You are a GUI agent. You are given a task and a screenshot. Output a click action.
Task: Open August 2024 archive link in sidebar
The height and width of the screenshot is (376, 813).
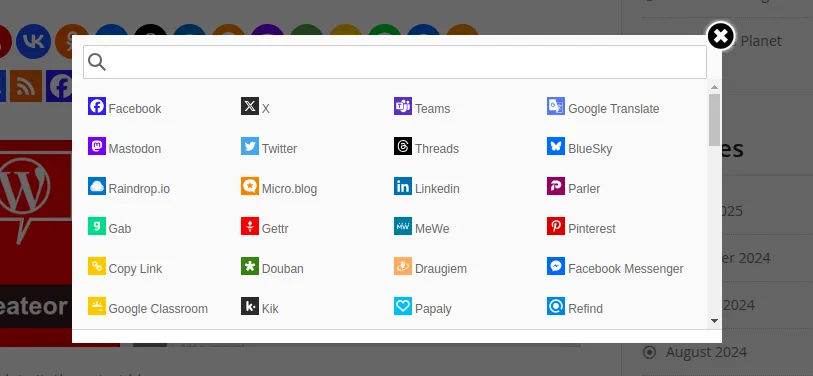(x=706, y=352)
